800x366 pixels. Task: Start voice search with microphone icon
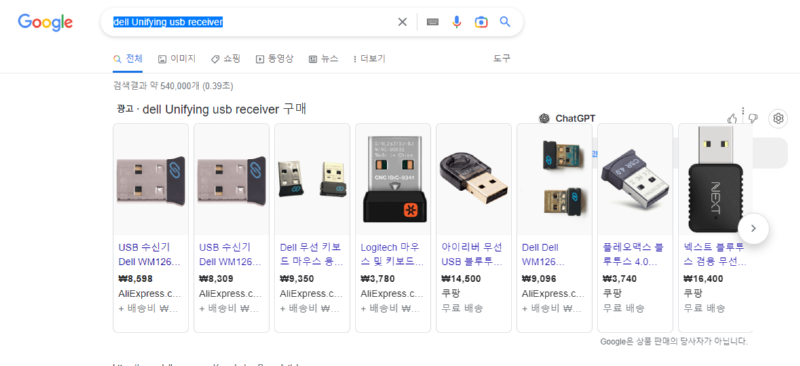click(457, 22)
